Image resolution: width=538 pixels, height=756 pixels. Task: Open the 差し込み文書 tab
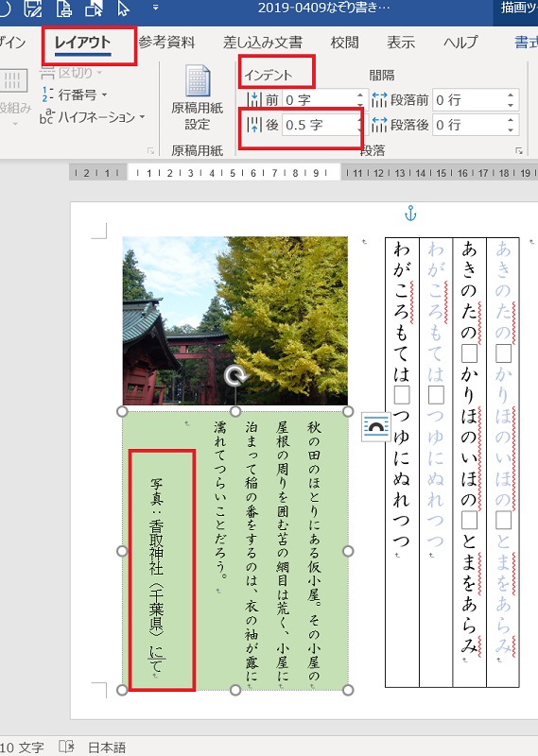click(263, 43)
